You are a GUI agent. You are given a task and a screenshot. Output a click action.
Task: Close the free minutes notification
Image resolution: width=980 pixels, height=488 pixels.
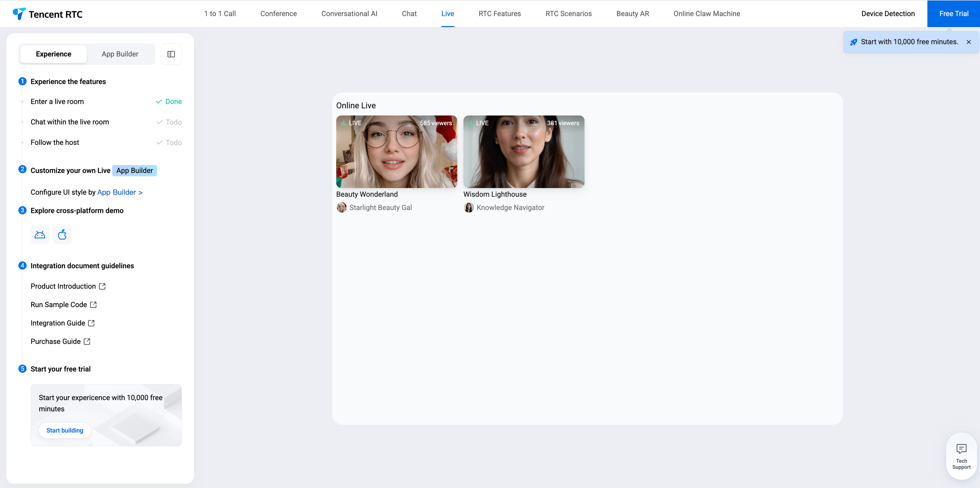[x=969, y=42]
